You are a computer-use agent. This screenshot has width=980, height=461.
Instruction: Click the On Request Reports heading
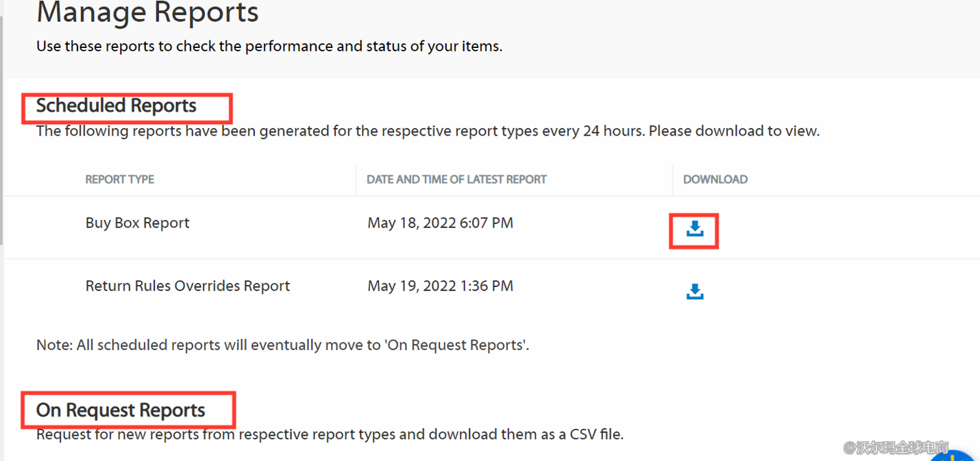tap(120, 410)
